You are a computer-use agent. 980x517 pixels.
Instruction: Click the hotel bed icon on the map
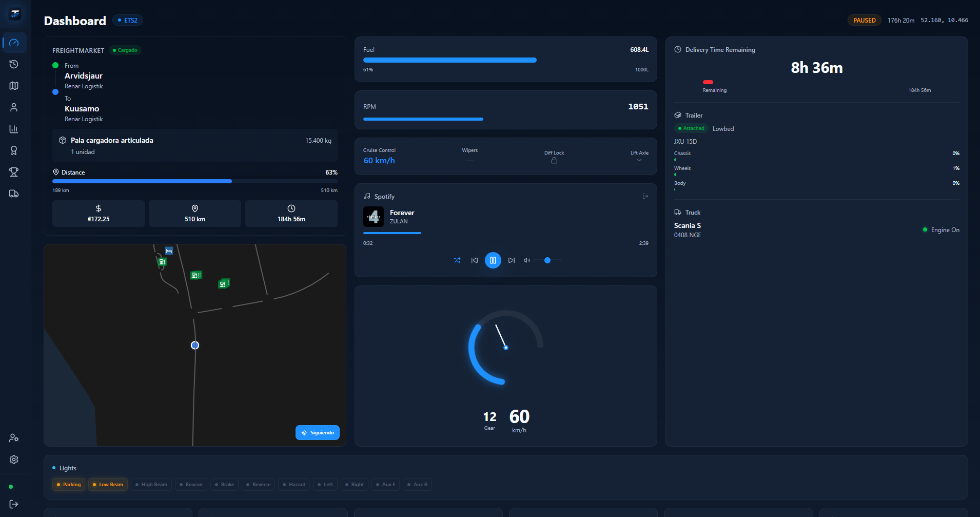tap(169, 251)
